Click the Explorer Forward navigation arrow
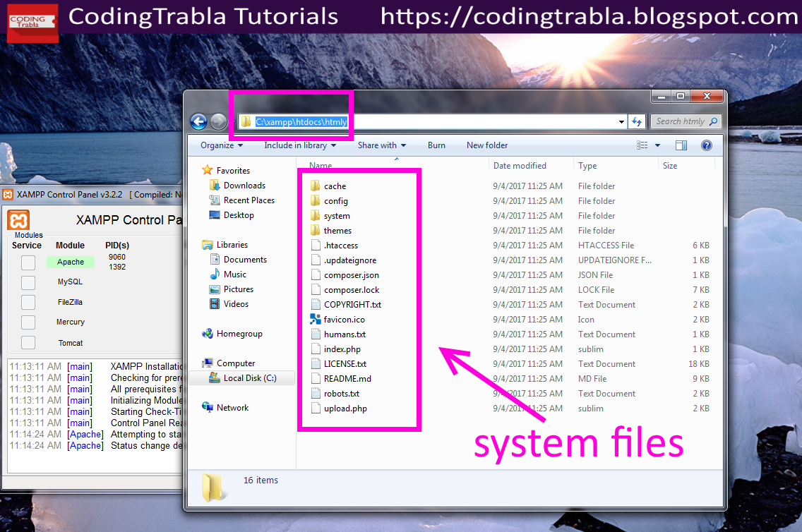 click(x=218, y=121)
